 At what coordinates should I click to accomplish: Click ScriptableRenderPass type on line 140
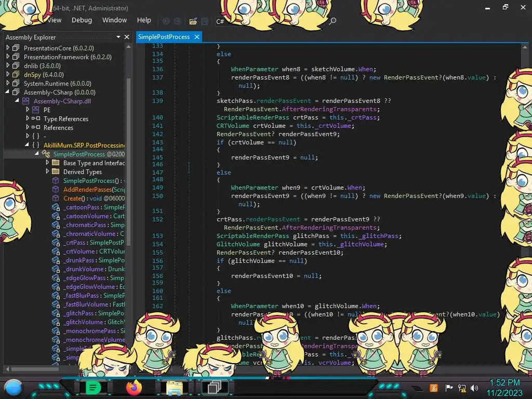point(253,117)
